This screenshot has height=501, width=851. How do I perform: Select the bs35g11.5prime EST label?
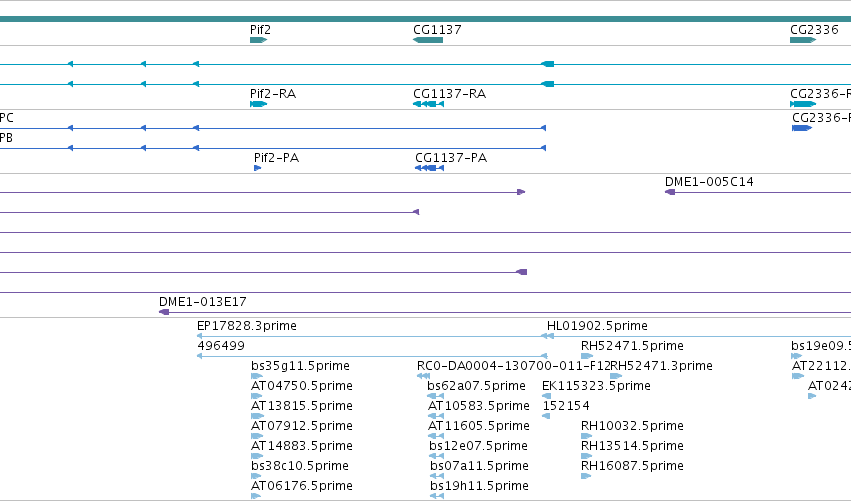300,366
